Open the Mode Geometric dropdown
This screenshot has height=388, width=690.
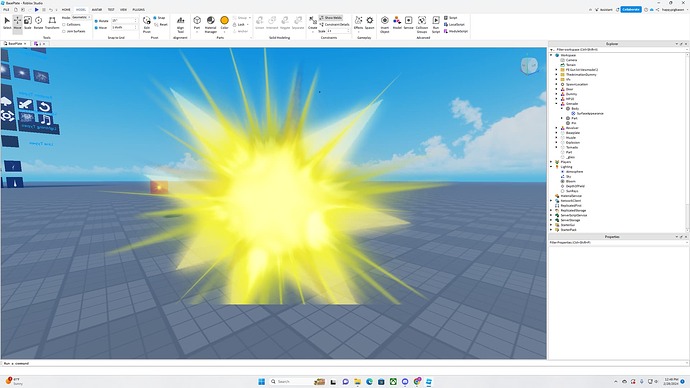[81, 17]
